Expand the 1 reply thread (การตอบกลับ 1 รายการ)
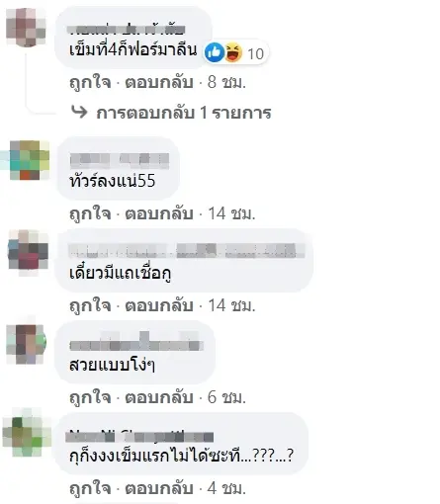Screen dimensions: 440x504 click(184, 113)
